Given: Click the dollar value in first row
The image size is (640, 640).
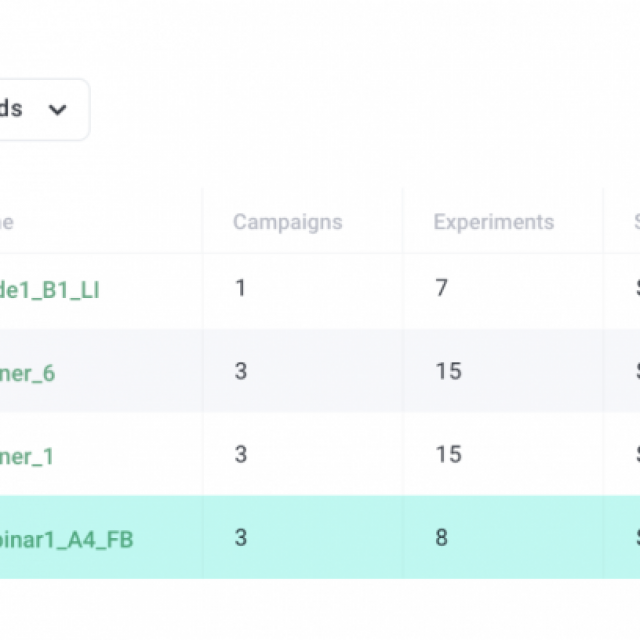Looking at the screenshot, I should click(636, 289).
